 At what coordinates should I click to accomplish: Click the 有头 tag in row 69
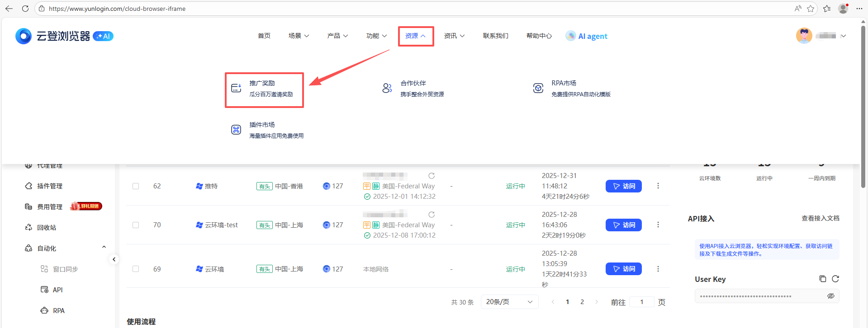pyautogui.click(x=265, y=269)
